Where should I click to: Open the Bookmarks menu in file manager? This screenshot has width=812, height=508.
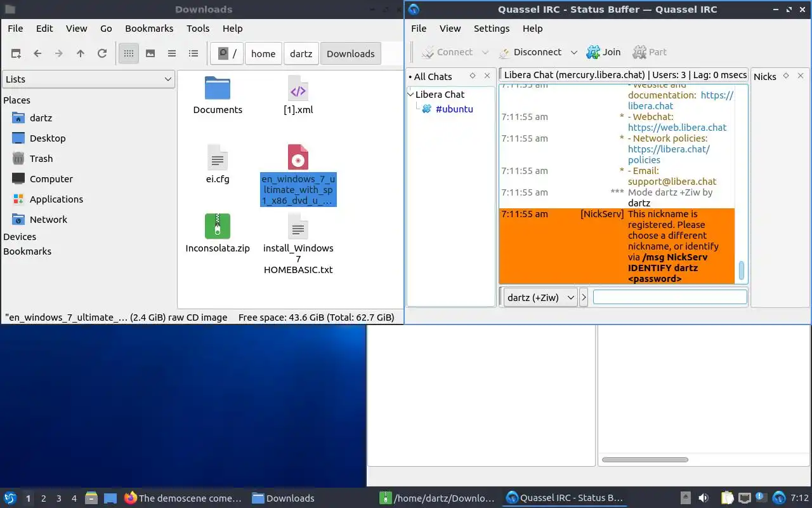pos(149,29)
